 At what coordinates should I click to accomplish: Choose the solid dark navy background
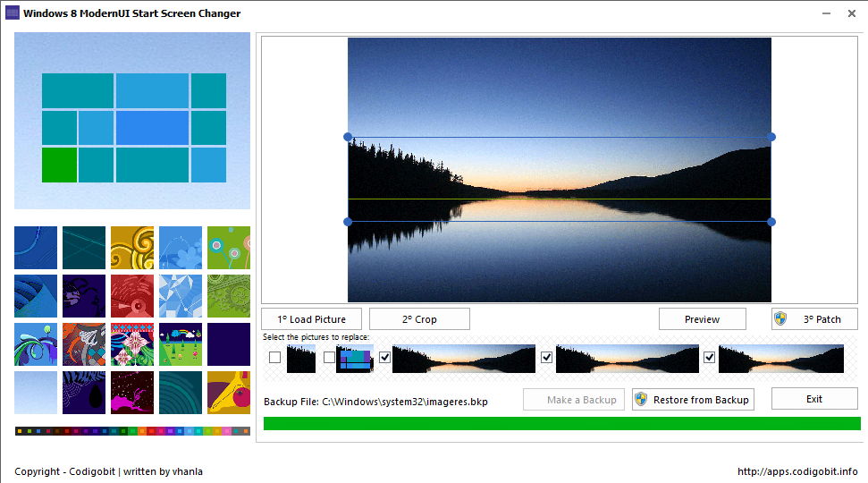[x=229, y=344]
